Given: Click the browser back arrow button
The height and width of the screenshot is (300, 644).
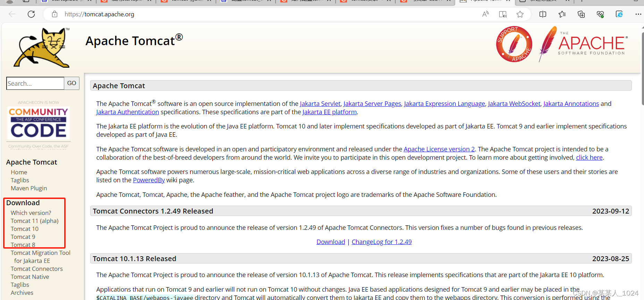Looking at the screenshot, I should (12, 14).
